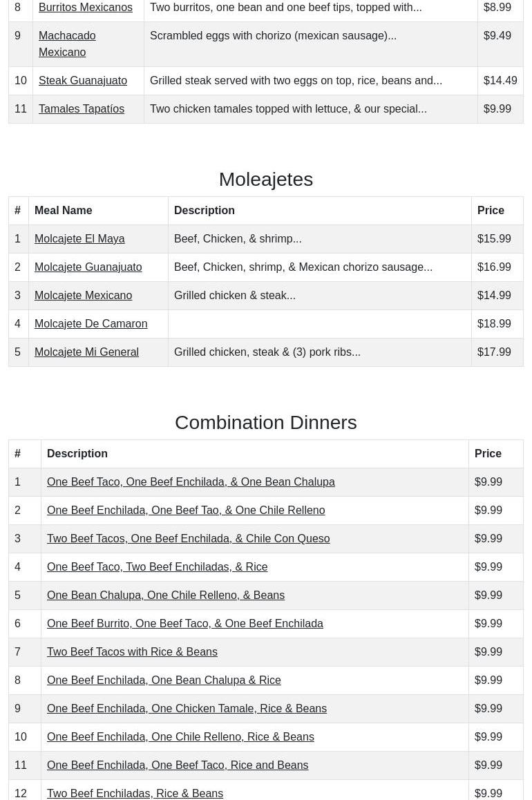Click the Molcajete De Camaron $18.99 price cell
Image resolution: width=532 pixels, height=800 pixels.
[494, 323]
